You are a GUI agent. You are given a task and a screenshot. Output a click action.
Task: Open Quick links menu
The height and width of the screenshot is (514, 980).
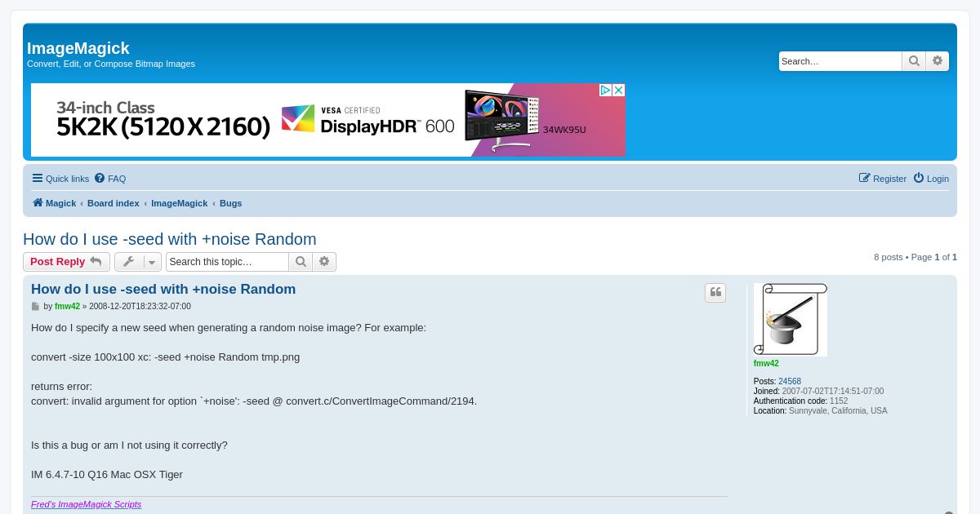60,179
